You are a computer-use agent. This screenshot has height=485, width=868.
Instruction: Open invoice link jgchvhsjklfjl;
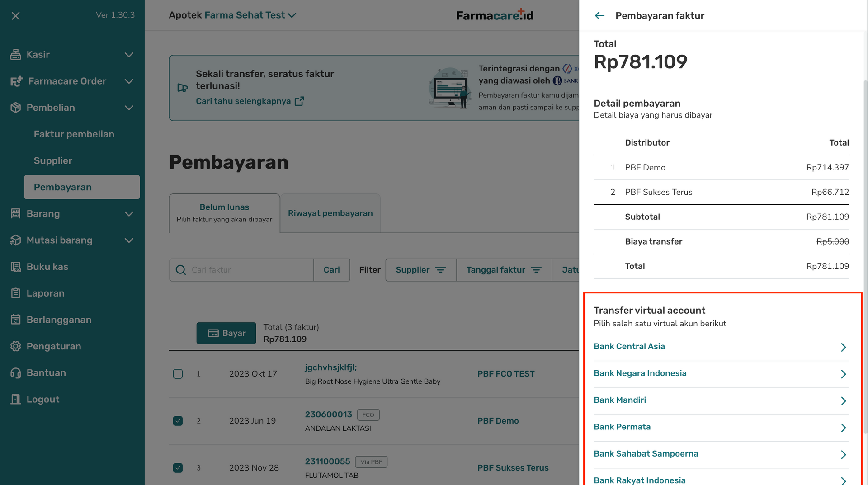[331, 367]
